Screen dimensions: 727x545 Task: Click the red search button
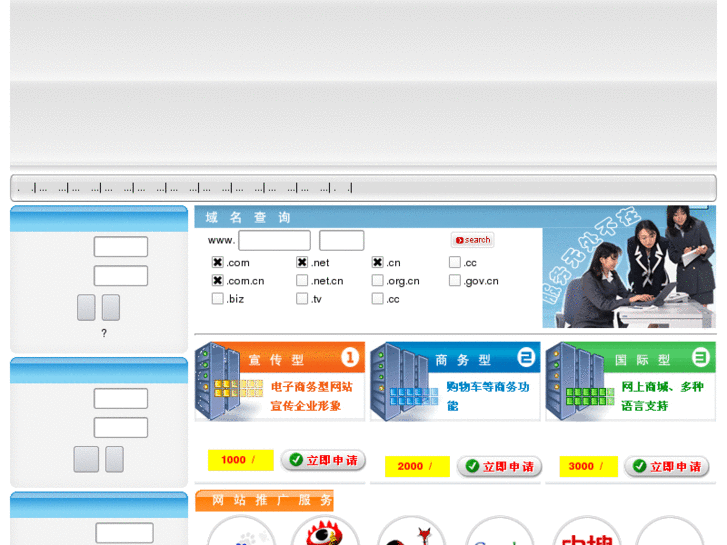click(472, 240)
